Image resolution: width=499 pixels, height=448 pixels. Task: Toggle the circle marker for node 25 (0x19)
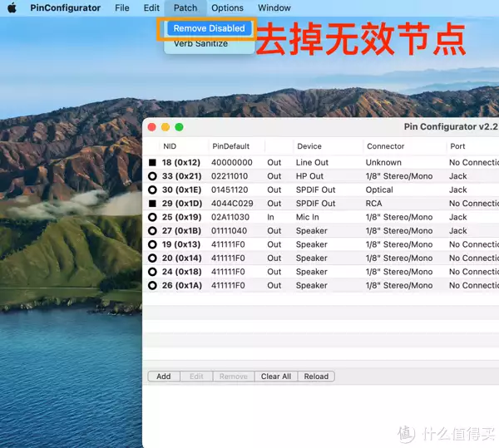coord(152,217)
